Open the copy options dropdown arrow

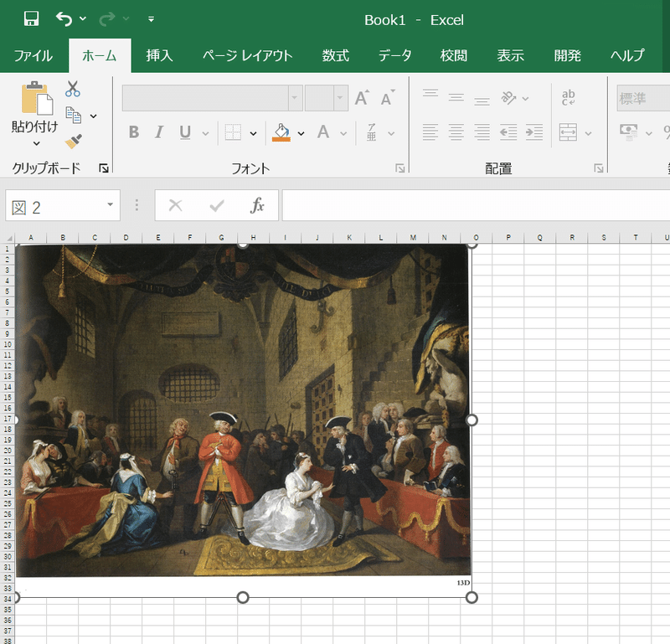(93, 116)
